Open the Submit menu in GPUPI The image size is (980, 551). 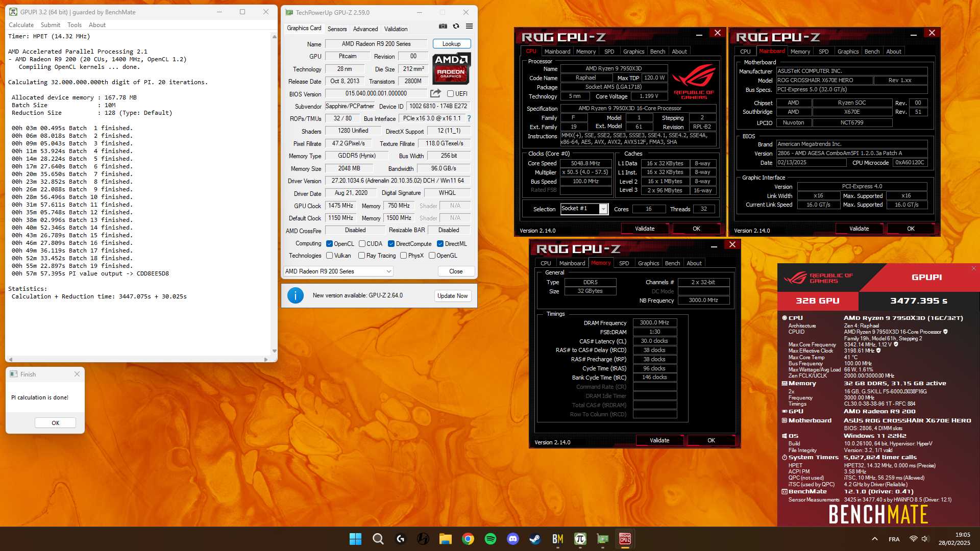point(51,25)
